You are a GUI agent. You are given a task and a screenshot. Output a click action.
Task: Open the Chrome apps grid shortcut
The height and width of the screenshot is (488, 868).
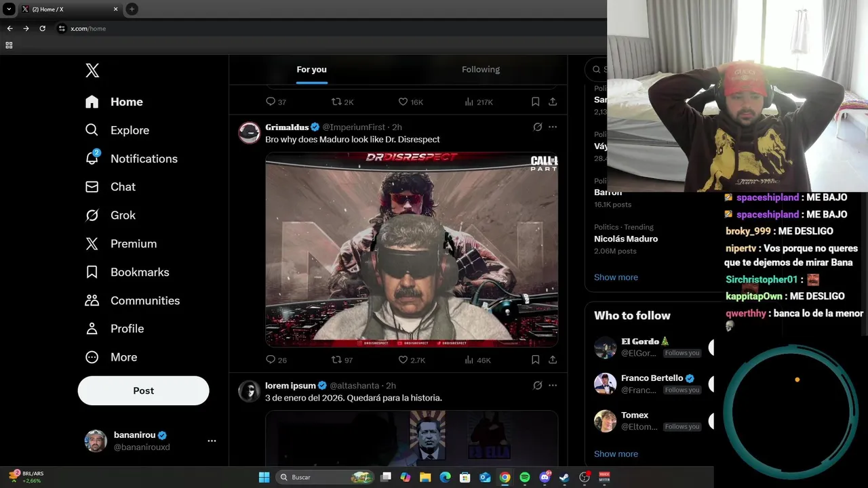coord(9,45)
